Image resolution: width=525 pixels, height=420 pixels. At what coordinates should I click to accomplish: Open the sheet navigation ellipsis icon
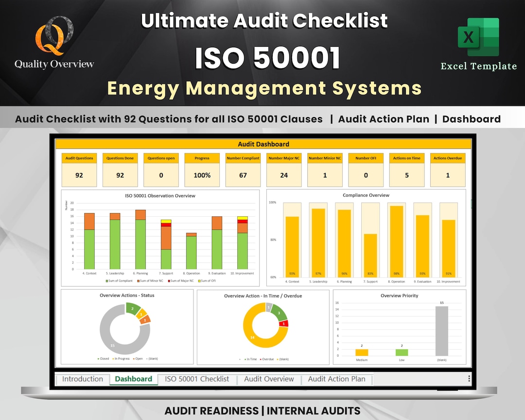(469, 379)
